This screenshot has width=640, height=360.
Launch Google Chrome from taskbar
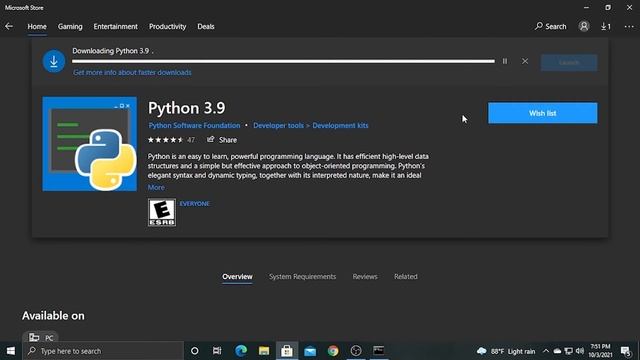pos(333,351)
